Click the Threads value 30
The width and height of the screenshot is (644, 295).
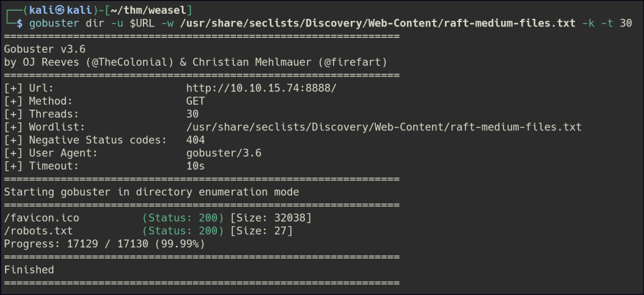pyautogui.click(x=192, y=114)
